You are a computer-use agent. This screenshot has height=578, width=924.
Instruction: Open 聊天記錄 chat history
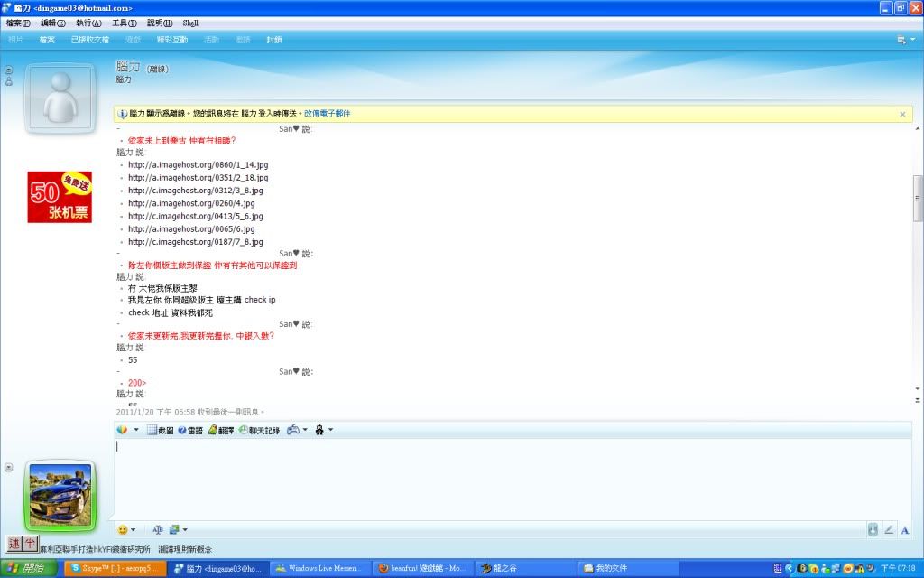pos(259,430)
